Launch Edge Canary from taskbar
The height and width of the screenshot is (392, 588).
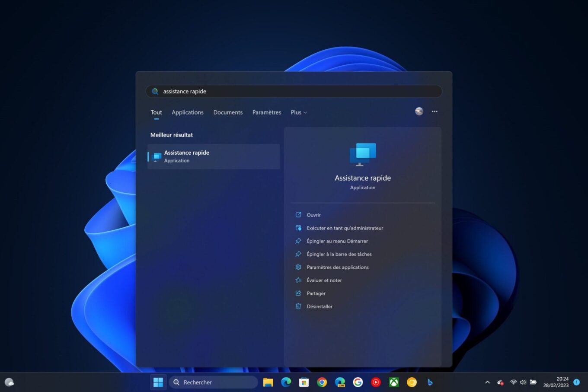(x=340, y=382)
